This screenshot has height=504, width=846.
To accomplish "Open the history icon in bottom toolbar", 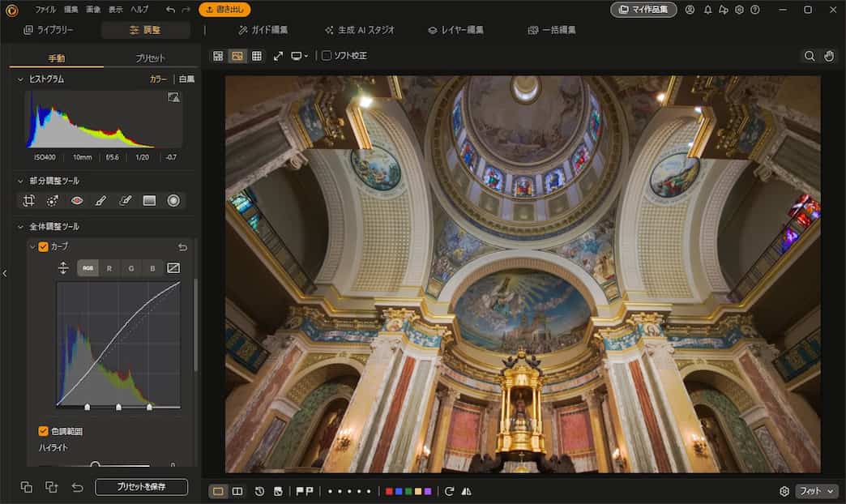I will [x=259, y=491].
